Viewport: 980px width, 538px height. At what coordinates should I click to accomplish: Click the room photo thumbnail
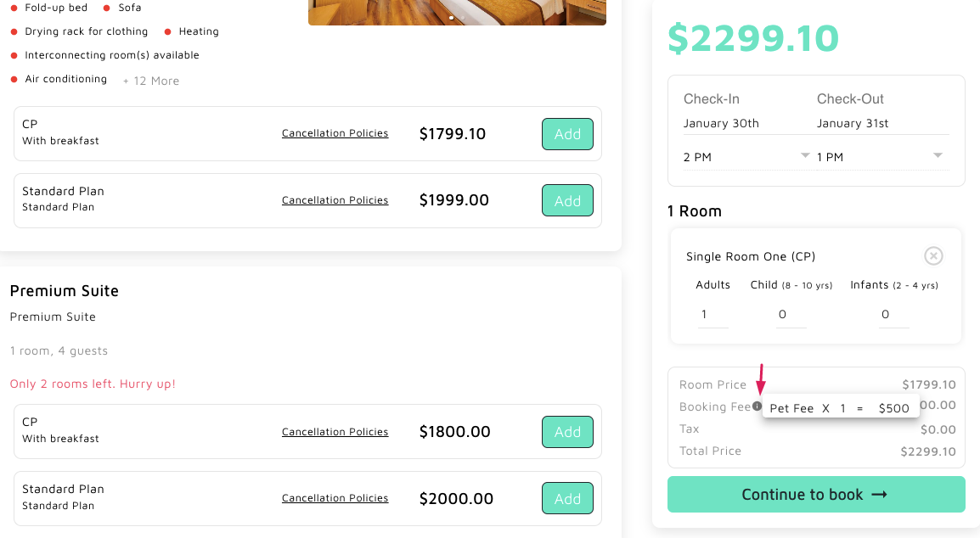pyautogui.click(x=457, y=12)
